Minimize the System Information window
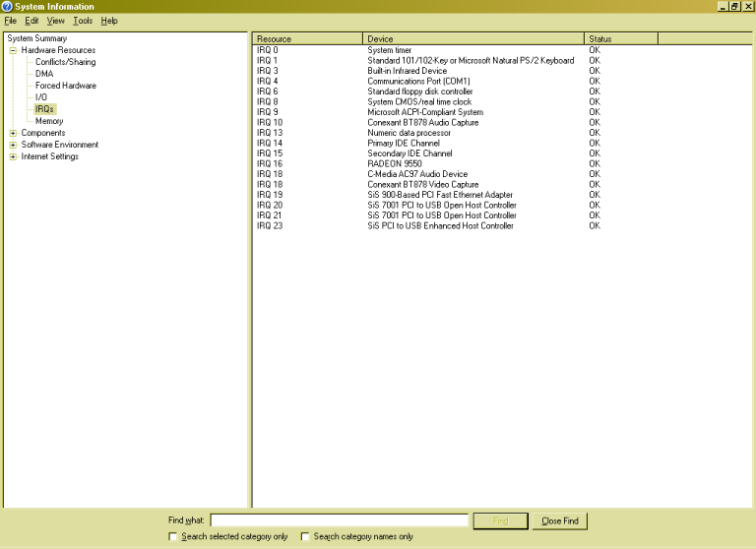Screen dimensions: 756x549 [723, 6]
